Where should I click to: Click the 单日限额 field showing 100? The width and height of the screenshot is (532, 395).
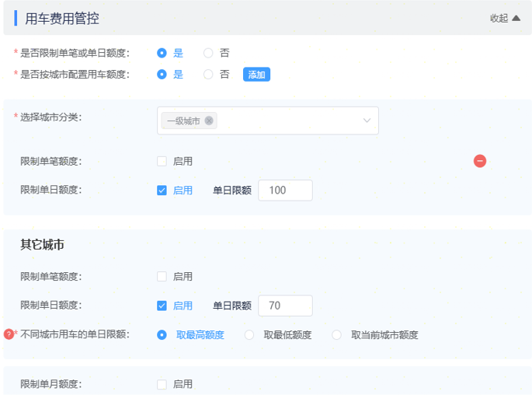click(285, 190)
